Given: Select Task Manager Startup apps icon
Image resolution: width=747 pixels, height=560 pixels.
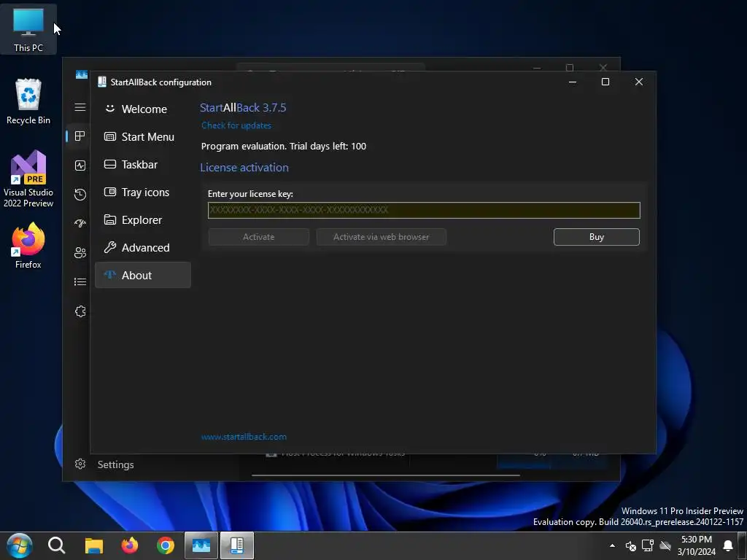Looking at the screenshot, I should point(80,223).
